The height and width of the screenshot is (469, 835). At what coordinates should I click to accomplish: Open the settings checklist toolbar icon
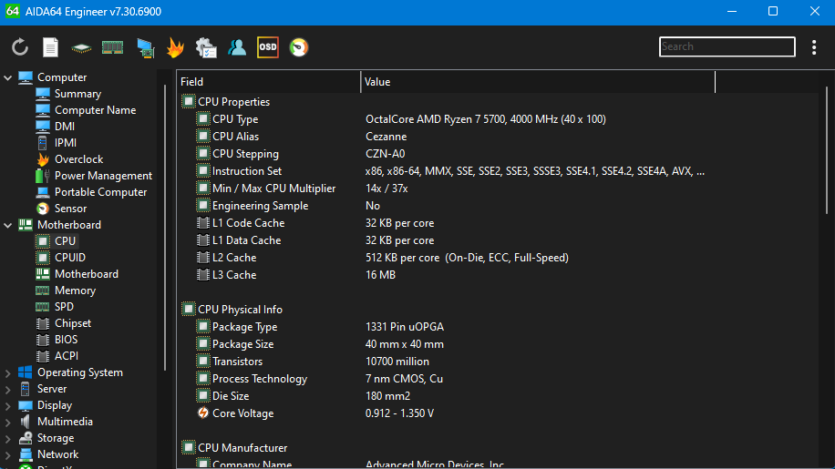[206, 47]
